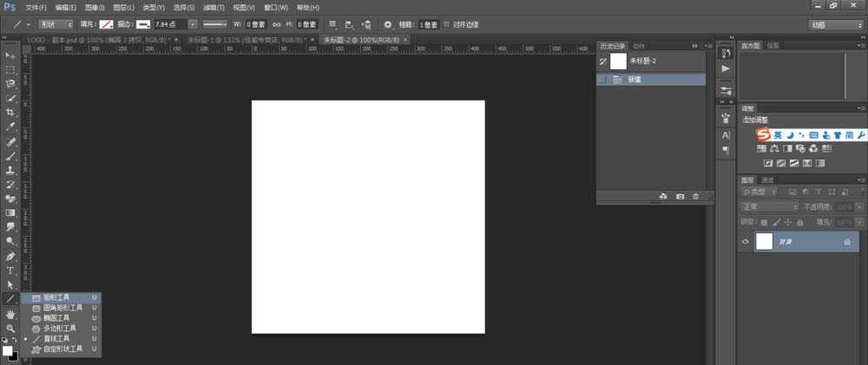Open the fill color swatch in options bar
The image size is (868, 365).
[106, 24]
